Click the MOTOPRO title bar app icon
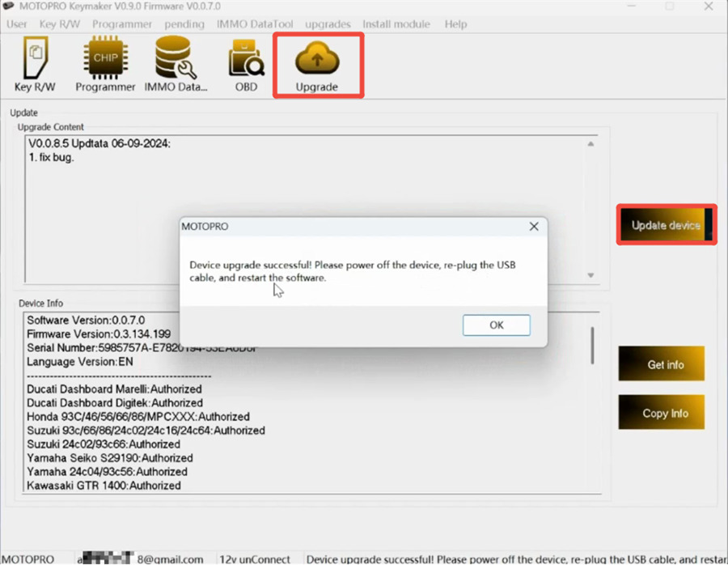 click(8, 6)
